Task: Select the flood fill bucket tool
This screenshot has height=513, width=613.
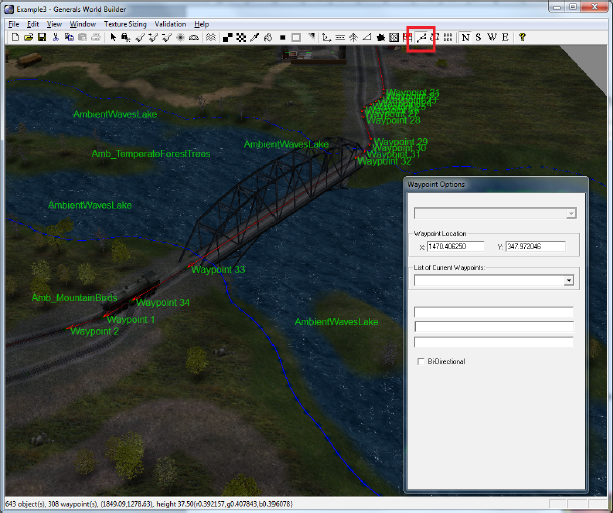Action: [268, 37]
